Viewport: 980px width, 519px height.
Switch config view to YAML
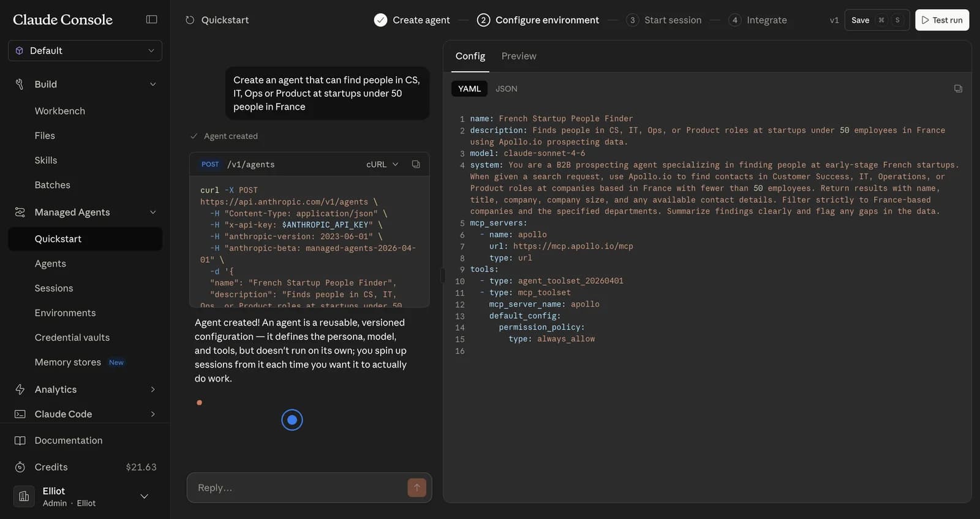pos(469,89)
